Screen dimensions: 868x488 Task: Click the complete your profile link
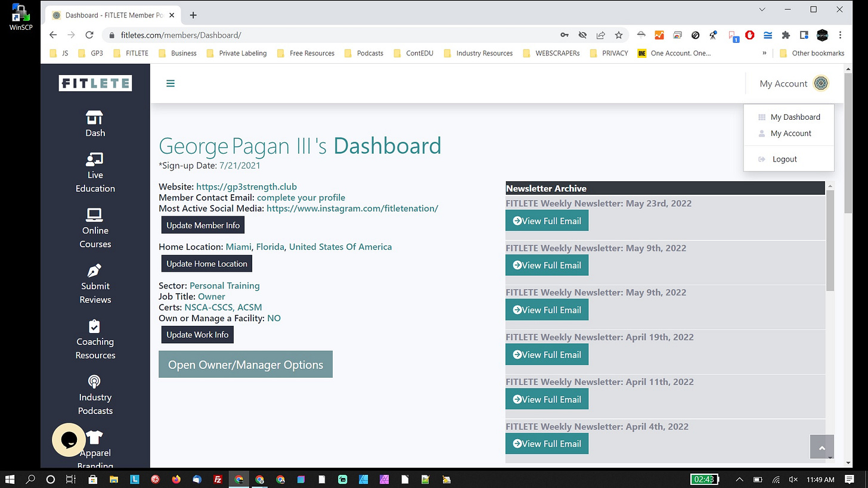click(301, 197)
